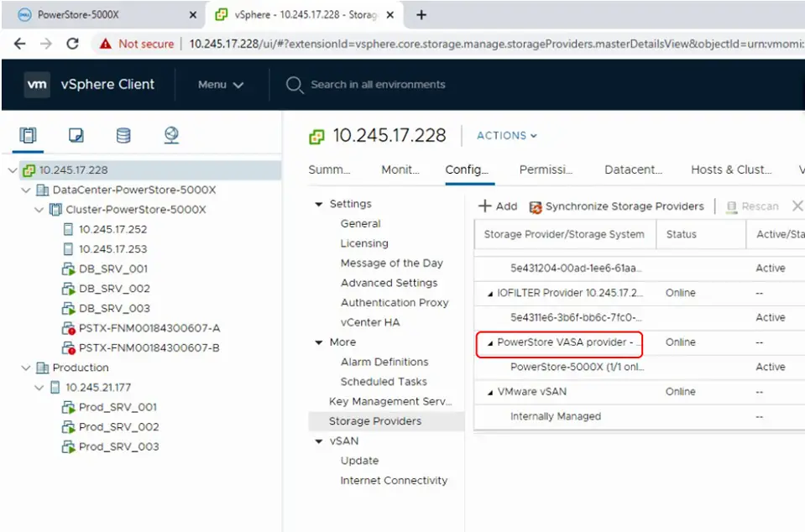Click the Rescan icon in the toolbar
Screen dimensions: 805x532
pyautogui.click(x=732, y=206)
